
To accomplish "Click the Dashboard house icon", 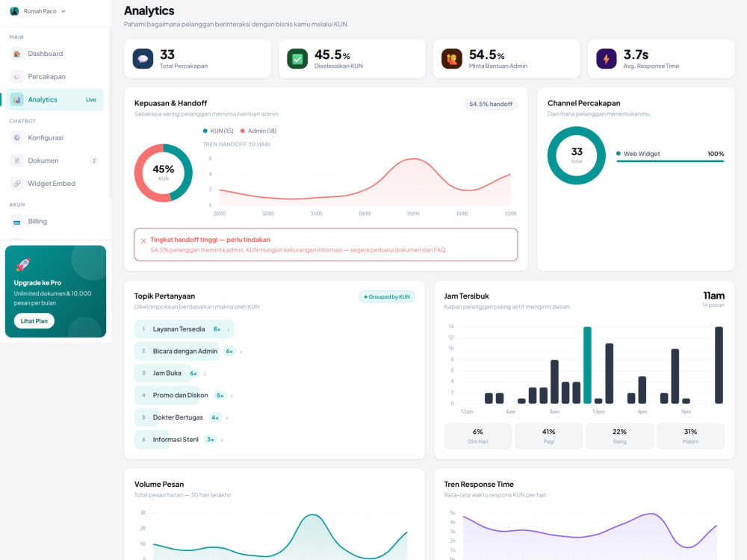I will point(16,54).
